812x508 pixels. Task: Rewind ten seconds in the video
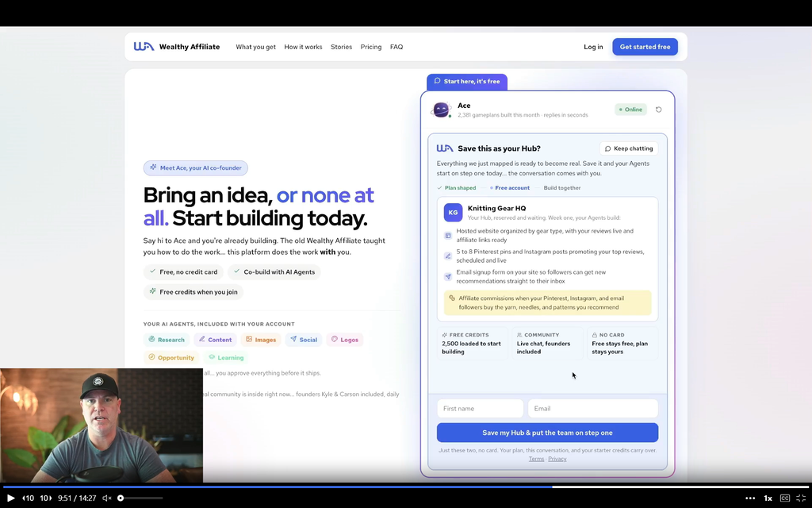28,498
